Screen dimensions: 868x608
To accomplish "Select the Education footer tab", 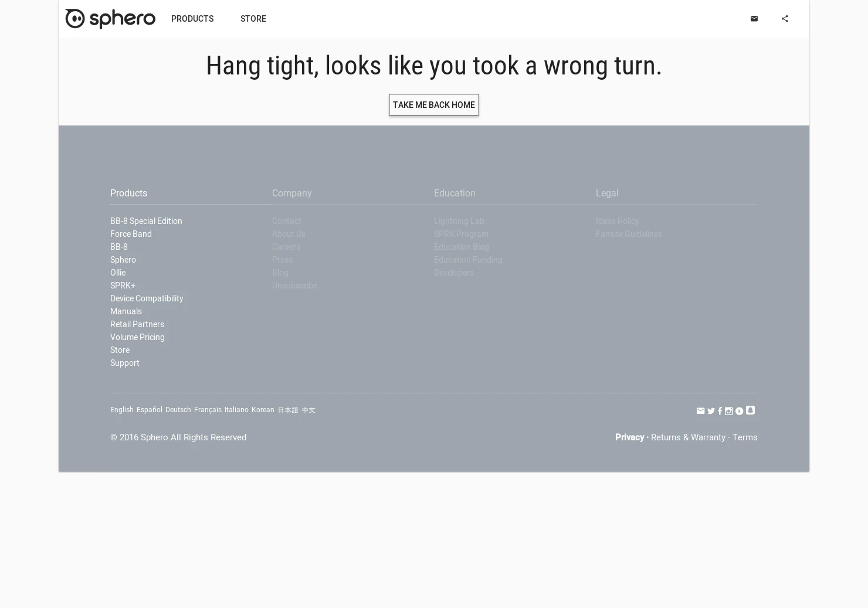I will tap(455, 193).
